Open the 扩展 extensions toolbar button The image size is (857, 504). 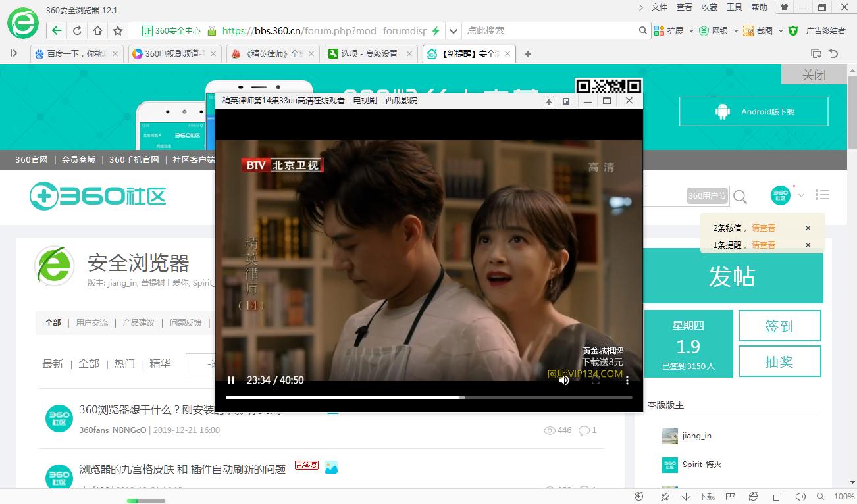click(669, 30)
